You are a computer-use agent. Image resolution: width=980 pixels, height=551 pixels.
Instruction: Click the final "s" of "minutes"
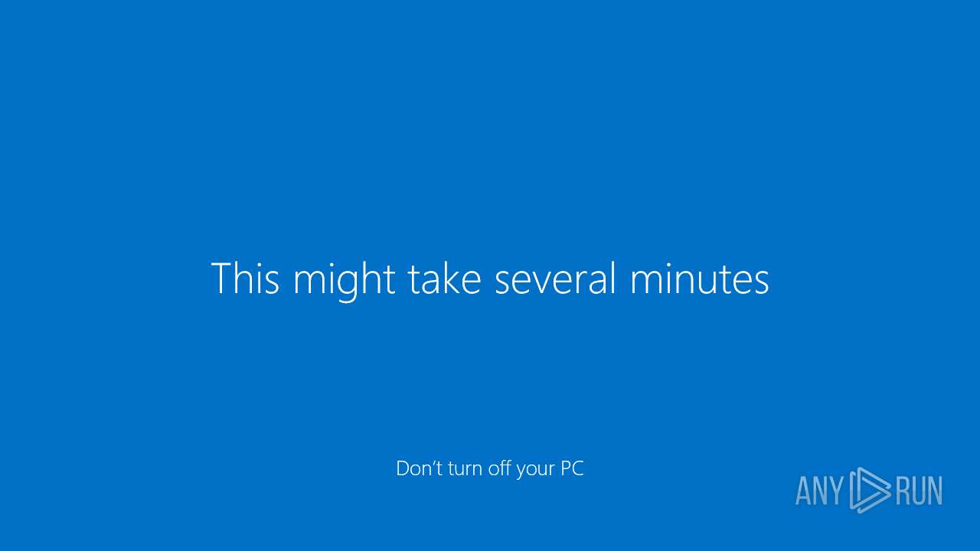(761, 283)
